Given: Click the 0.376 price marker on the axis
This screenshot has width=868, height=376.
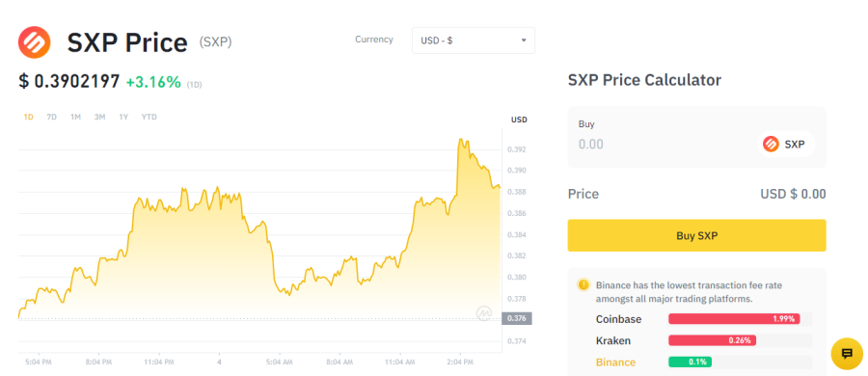Looking at the screenshot, I should (x=517, y=318).
